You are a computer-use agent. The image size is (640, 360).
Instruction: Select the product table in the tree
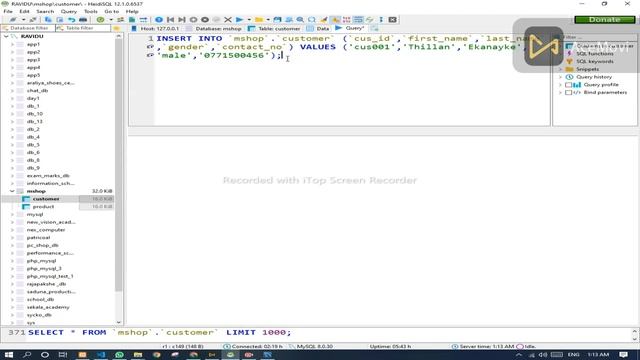point(43,207)
